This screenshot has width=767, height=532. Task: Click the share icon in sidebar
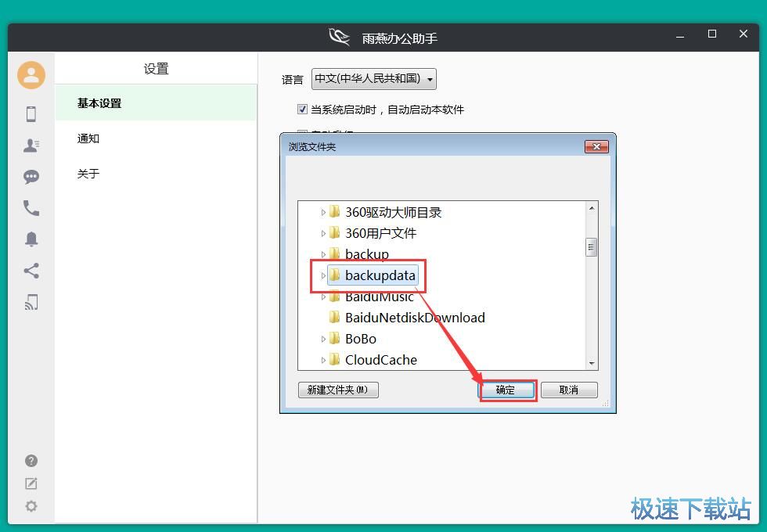pyautogui.click(x=31, y=271)
